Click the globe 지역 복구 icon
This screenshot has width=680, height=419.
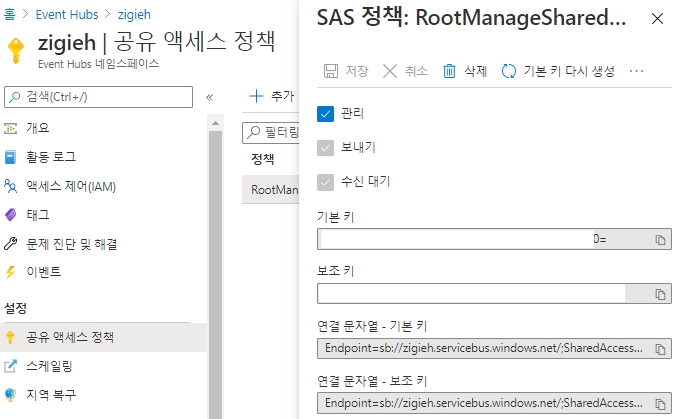[x=10, y=395]
